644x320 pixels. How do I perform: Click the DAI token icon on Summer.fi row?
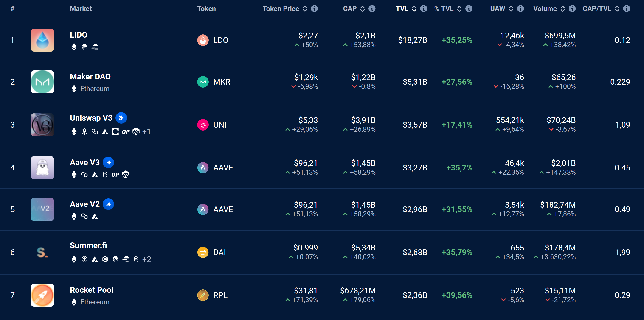(x=203, y=252)
